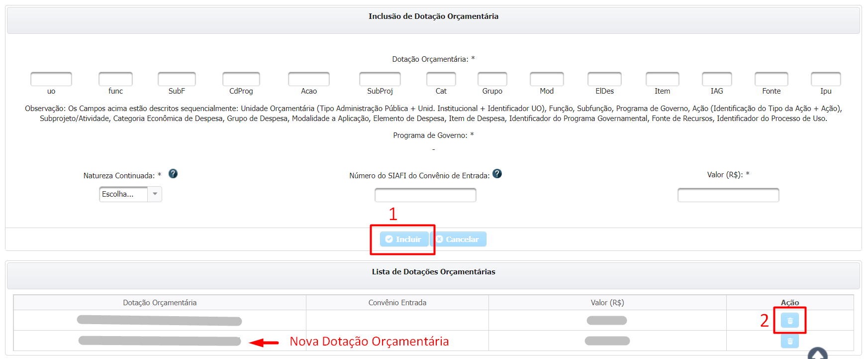Focus the SIAFI do Convênio de Entrada field

[x=425, y=195]
